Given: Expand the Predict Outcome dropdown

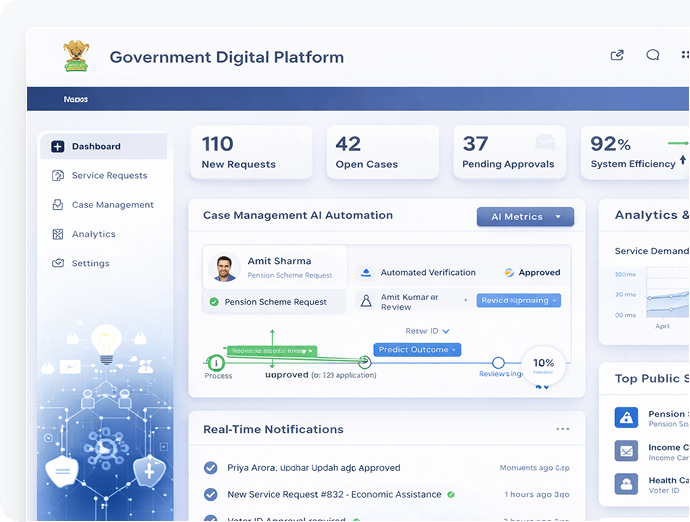Looking at the screenshot, I should coord(417,350).
